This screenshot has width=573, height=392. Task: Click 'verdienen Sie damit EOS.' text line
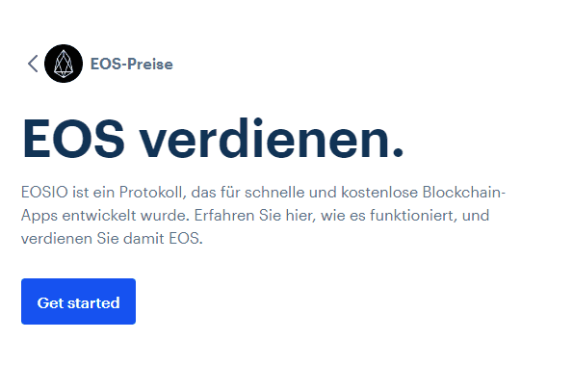point(112,239)
